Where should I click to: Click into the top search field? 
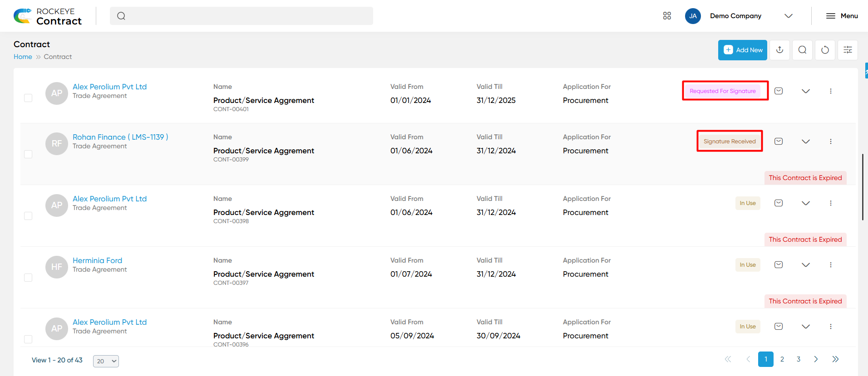tap(242, 16)
